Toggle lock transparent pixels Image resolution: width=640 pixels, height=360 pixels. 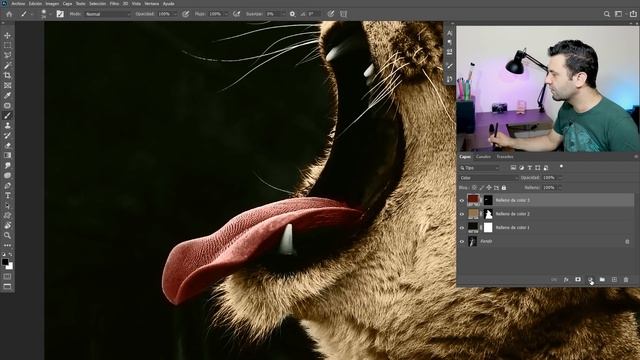(x=474, y=188)
